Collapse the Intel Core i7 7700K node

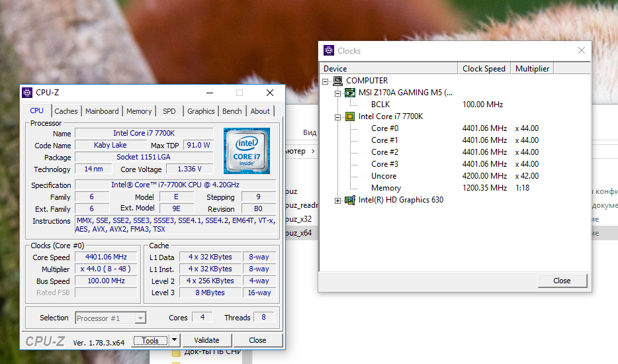tap(337, 118)
